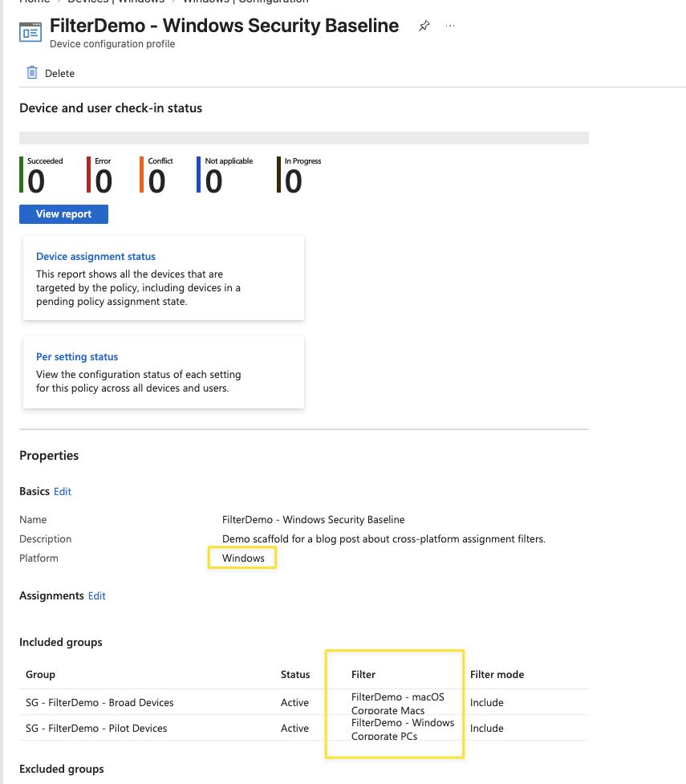The width and height of the screenshot is (686, 784).
Task: Open the more options ellipsis menu
Action: [450, 26]
